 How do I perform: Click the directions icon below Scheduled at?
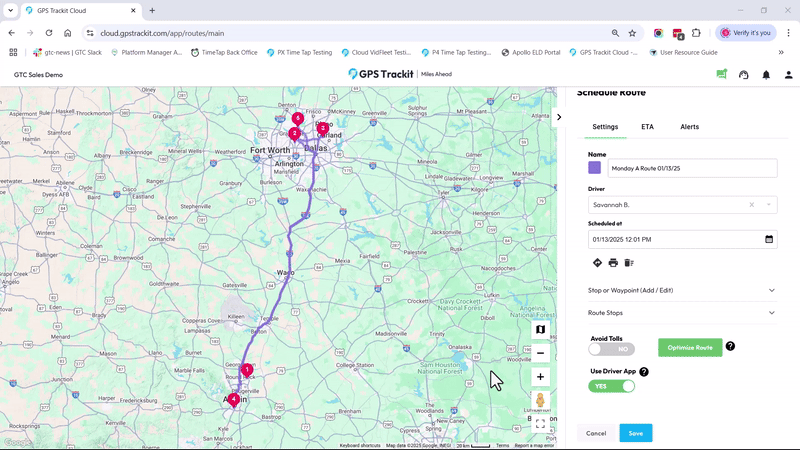[597, 263]
